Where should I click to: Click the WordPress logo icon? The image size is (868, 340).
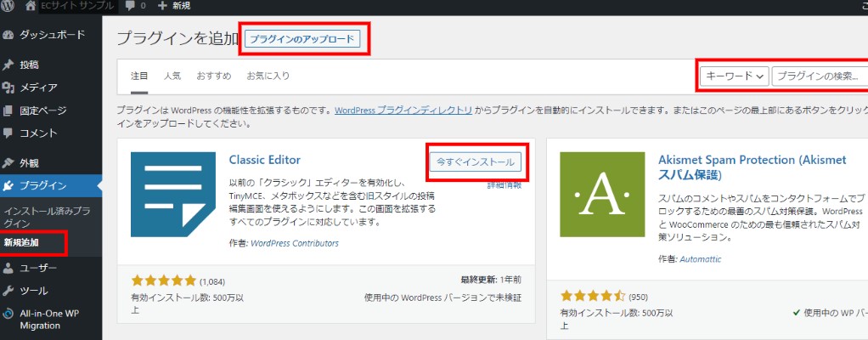(9, 6)
